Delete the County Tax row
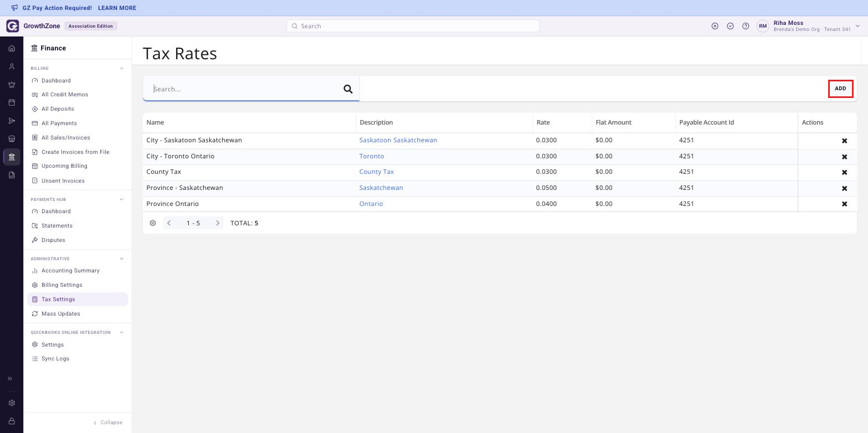This screenshot has width=868, height=433. (844, 172)
